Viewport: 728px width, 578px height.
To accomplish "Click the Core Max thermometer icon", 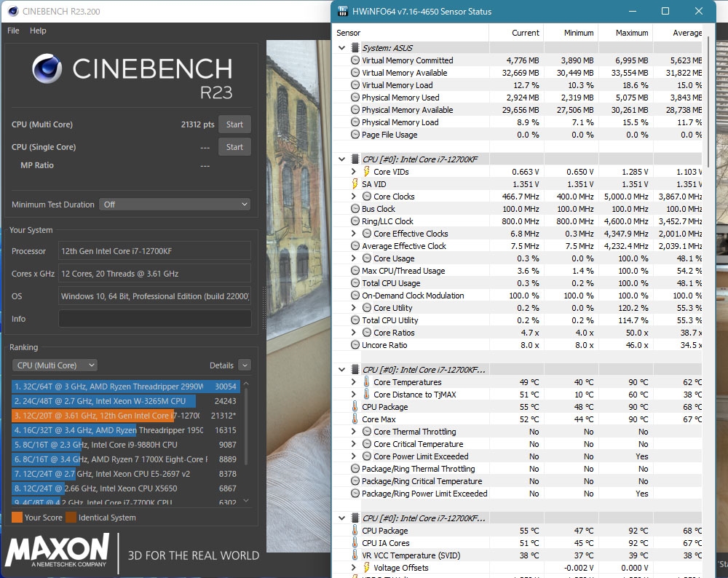I will [355, 419].
